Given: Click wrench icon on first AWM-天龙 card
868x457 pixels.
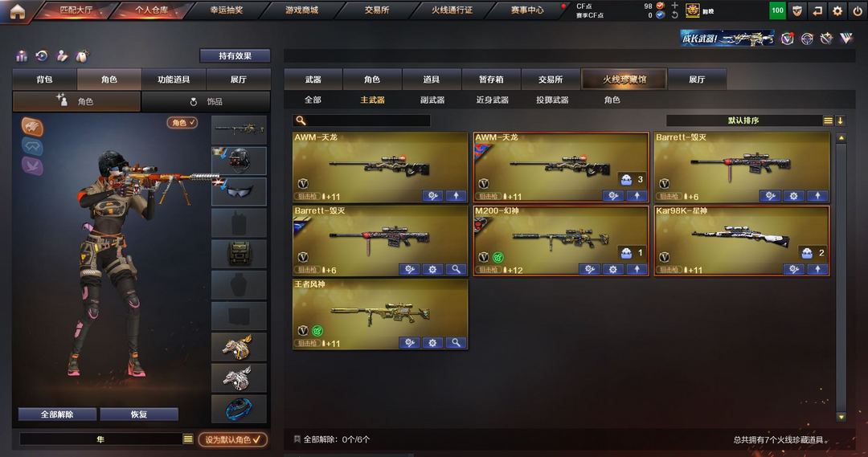Looking at the screenshot, I should tap(432, 196).
